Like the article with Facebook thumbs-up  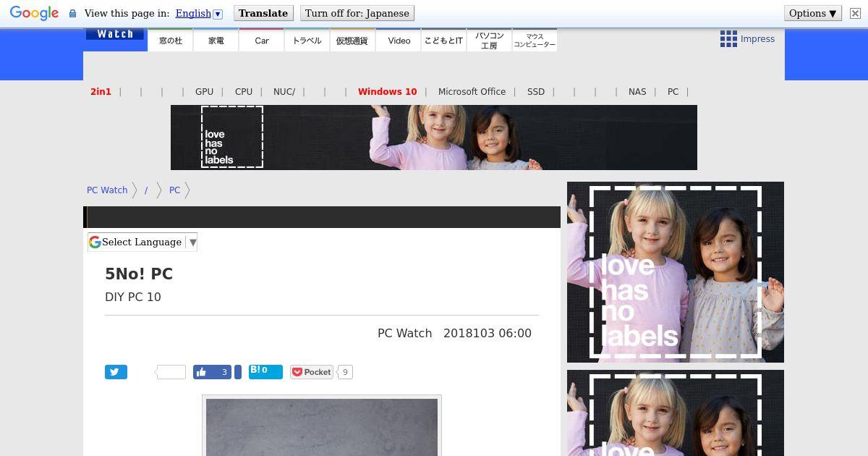coord(212,372)
